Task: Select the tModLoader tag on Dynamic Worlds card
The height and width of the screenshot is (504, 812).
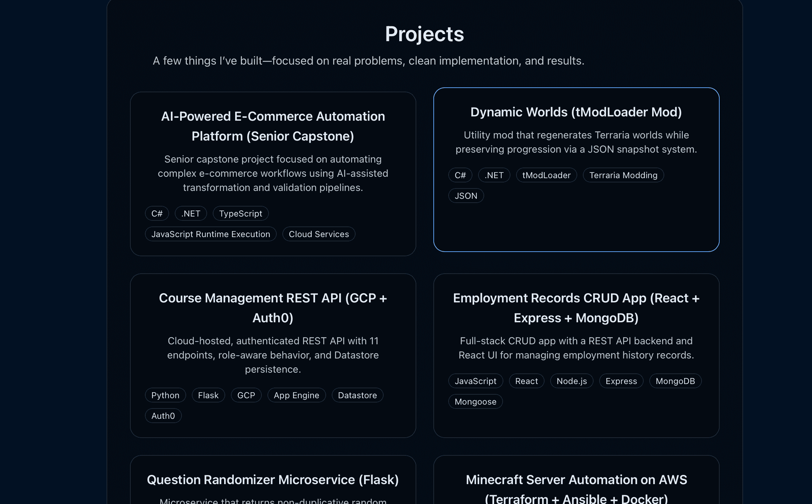Action: click(546, 175)
